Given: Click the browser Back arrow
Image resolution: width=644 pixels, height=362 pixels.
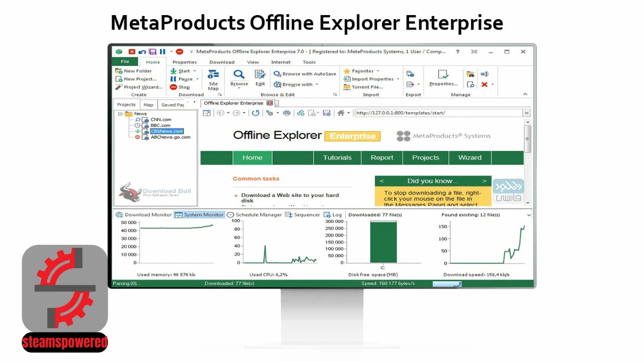Looking at the screenshot, I should pos(220,113).
